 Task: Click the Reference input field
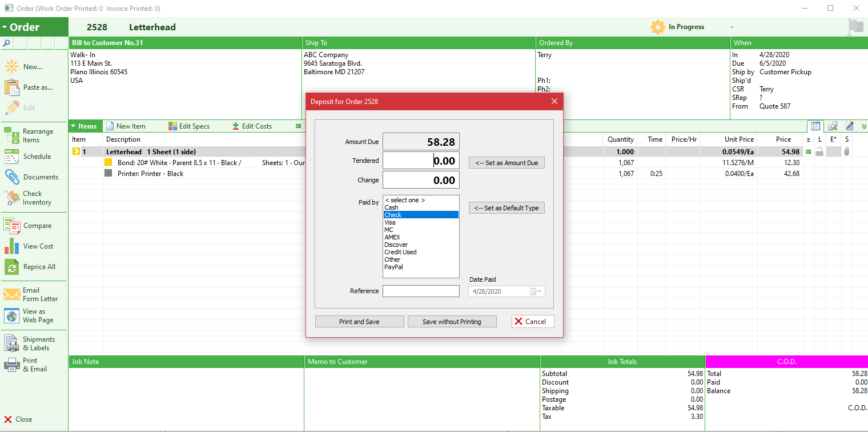click(x=421, y=291)
